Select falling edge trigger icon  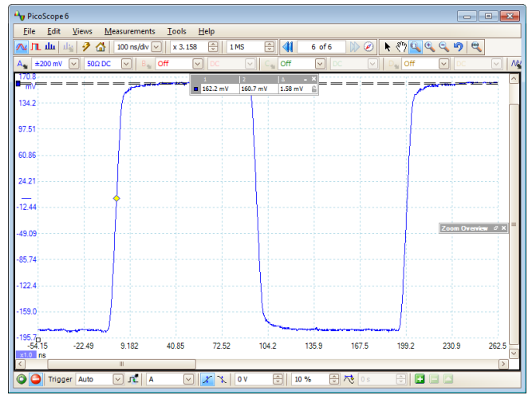pyautogui.click(x=222, y=379)
